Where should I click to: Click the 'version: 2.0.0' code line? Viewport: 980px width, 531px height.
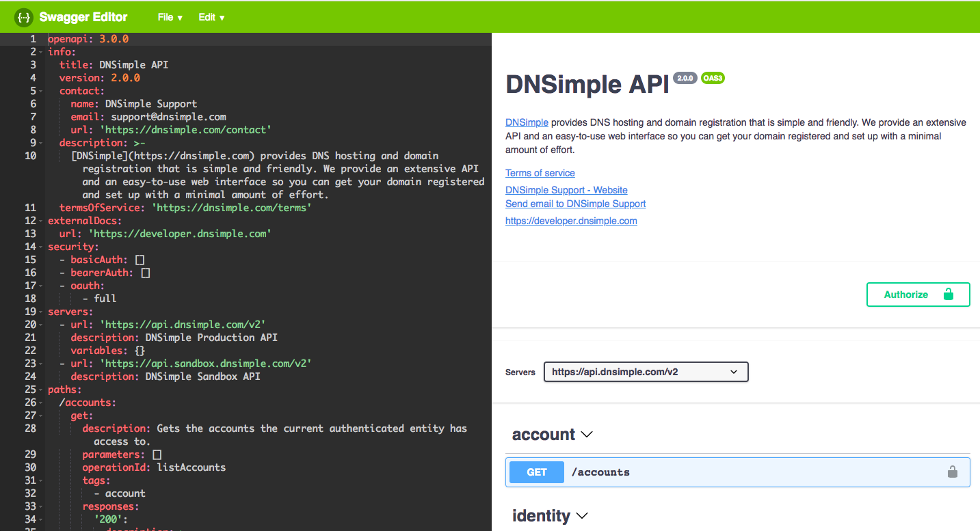100,78
